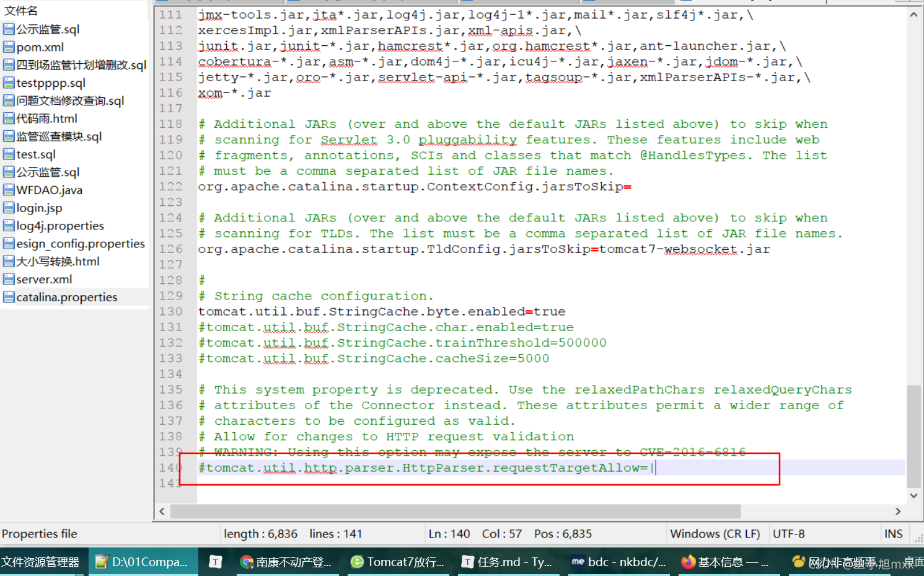Screen dimensions: 924x576
Task: Click the file icon next to testpppp.sql
Action: [x=9, y=83]
